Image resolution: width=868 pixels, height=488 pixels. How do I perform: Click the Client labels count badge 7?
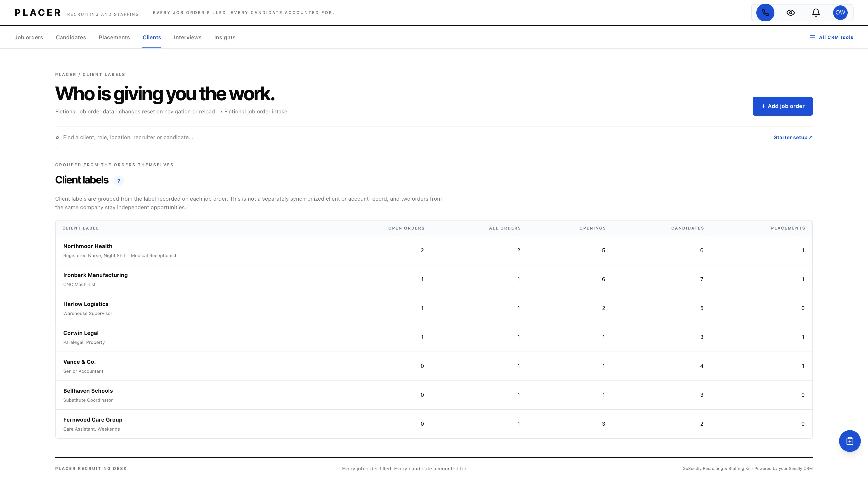[x=119, y=181]
